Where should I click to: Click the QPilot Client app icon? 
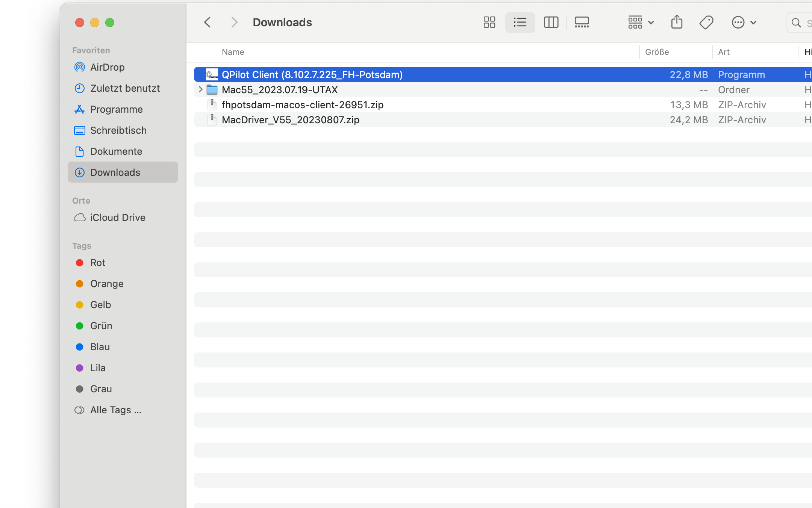(x=212, y=74)
